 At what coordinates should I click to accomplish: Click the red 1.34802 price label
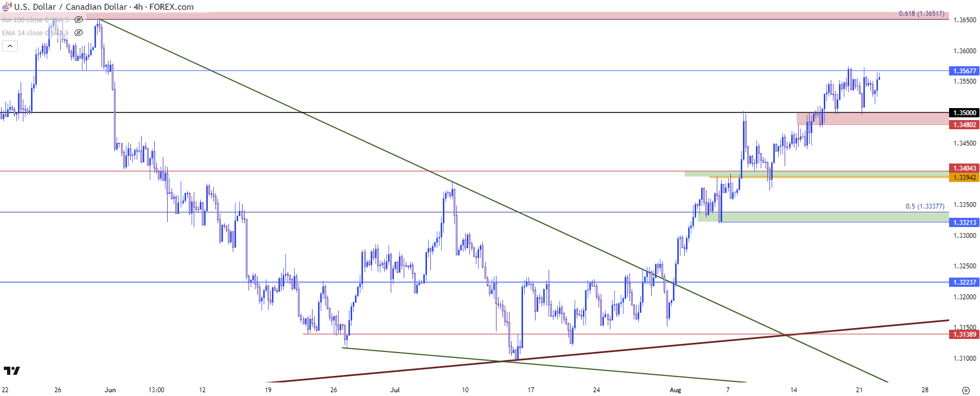(x=964, y=124)
